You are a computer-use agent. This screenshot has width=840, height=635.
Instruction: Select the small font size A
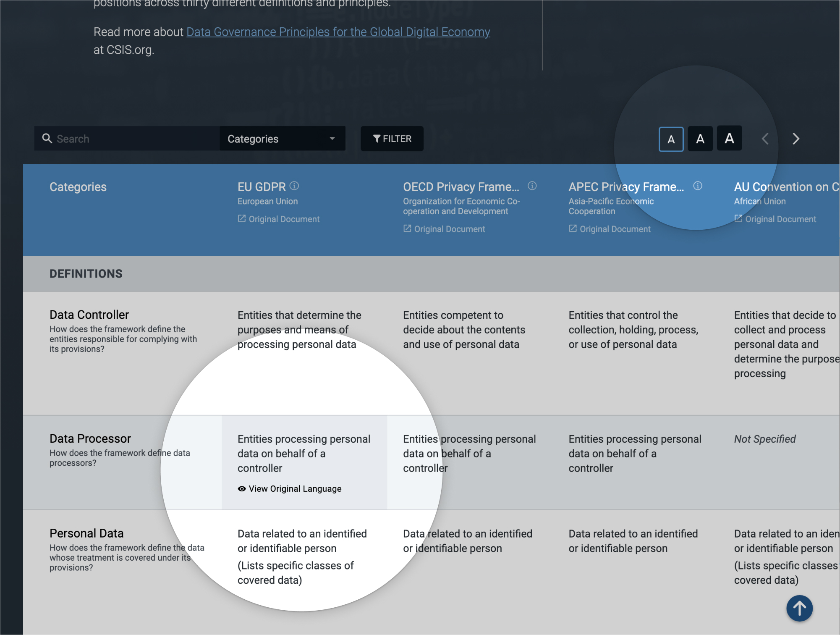[x=671, y=139]
